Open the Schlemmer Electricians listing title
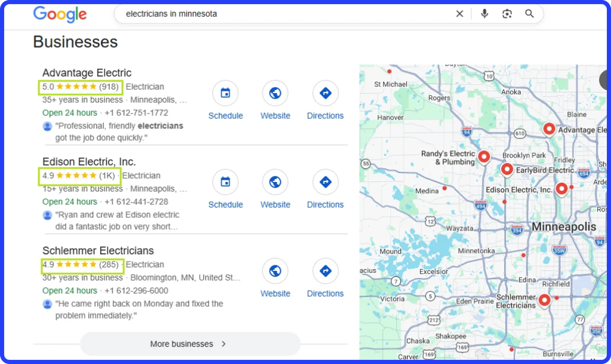The height and width of the screenshot is (364, 611). [98, 251]
